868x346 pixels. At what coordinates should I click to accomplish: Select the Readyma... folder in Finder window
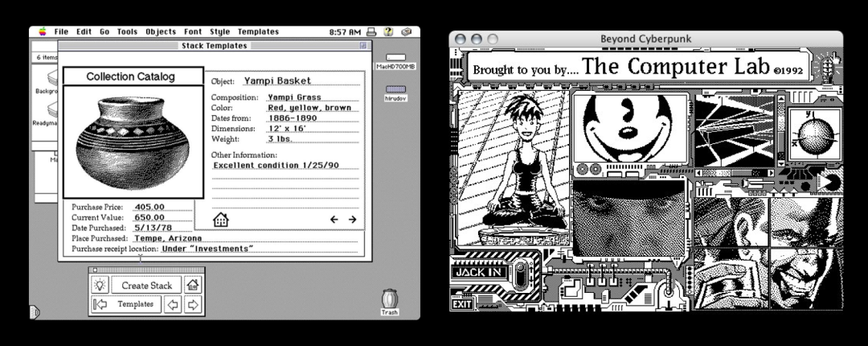(x=47, y=113)
